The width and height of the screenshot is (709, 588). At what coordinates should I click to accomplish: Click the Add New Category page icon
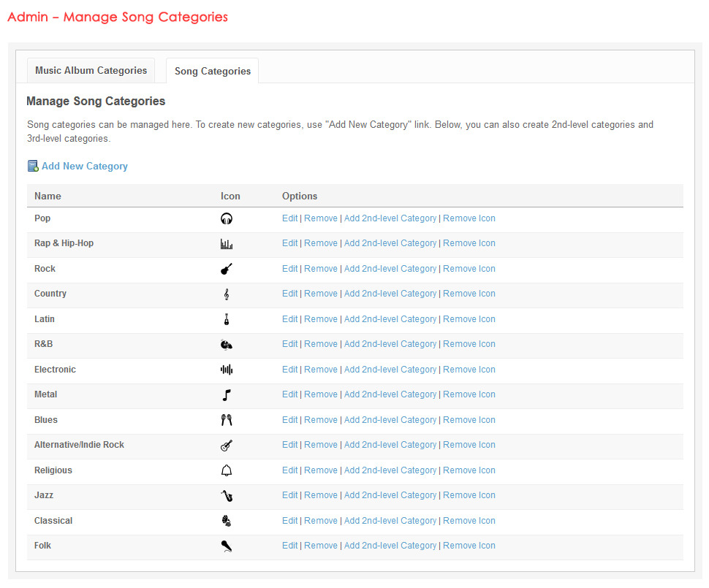tap(33, 167)
